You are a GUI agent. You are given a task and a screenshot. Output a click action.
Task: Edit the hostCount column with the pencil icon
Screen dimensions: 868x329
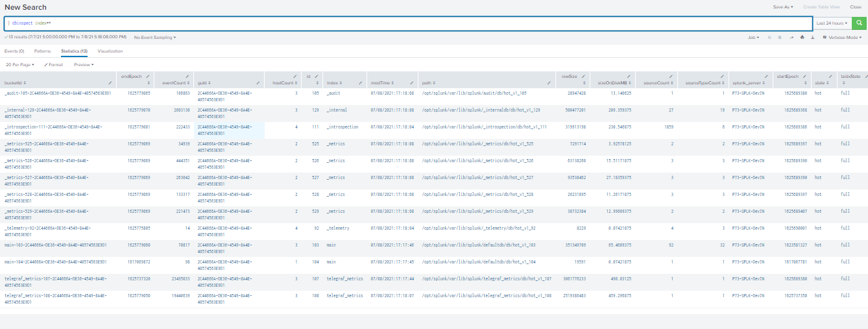(x=296, y=77)
